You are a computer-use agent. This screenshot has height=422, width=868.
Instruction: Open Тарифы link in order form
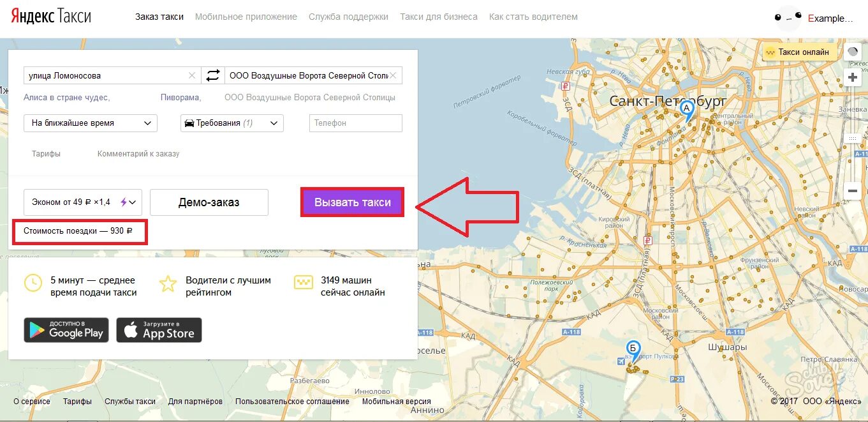47,154
